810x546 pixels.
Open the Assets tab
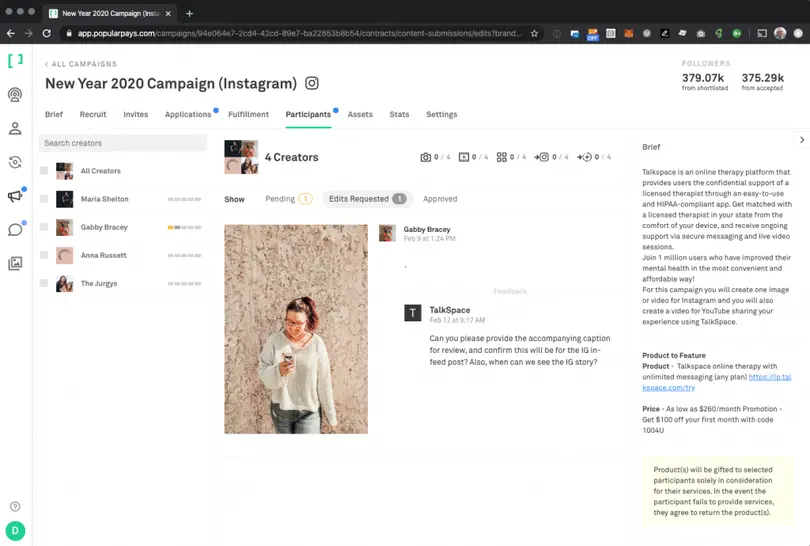pyautogui.click(x=360, y=115)
